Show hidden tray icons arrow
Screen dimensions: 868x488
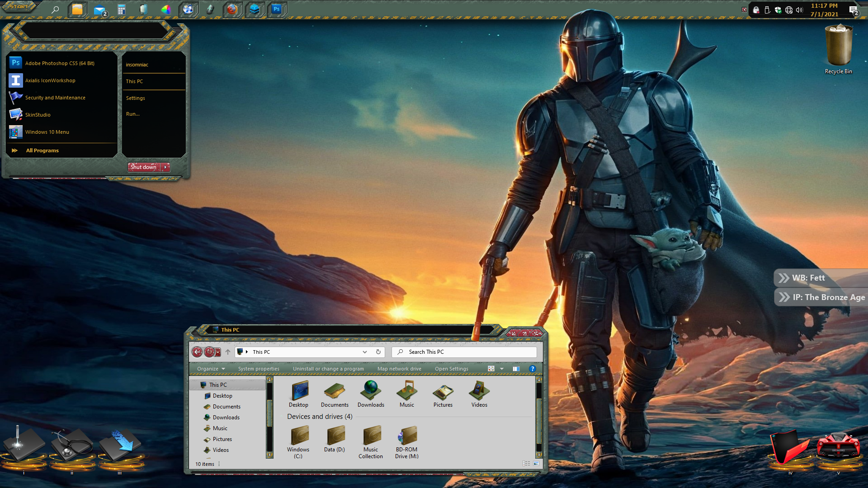click(x=744, y=9)
